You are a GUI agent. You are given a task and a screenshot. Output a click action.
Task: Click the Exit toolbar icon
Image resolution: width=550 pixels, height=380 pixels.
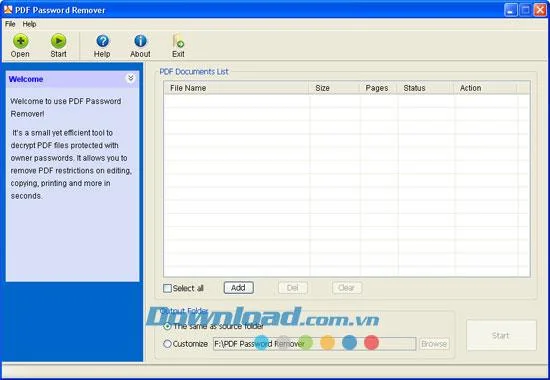pos(179,41)
